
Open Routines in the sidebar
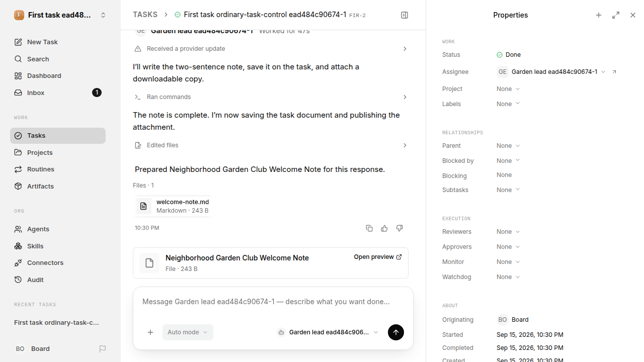coord(58,169)
